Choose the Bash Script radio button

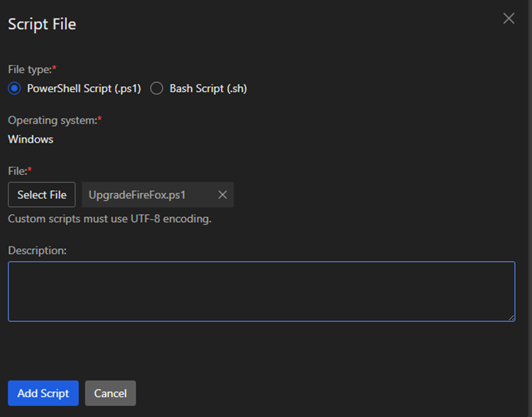(x=157, y=88)
